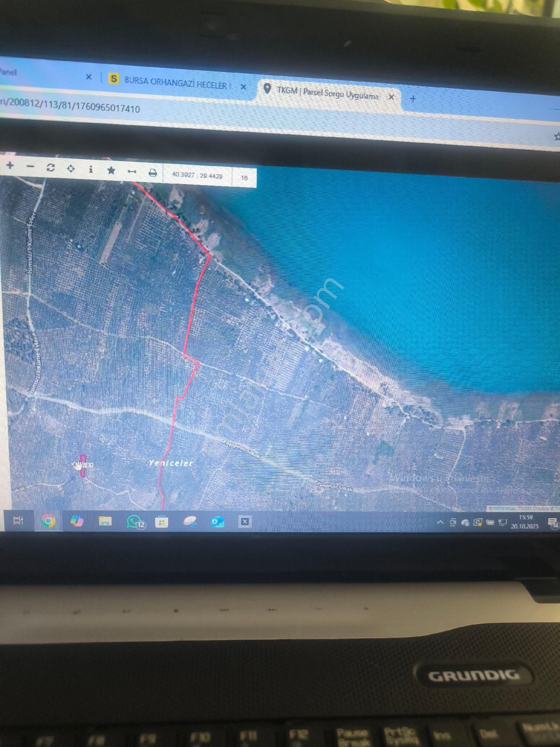The width and height of the screenshot is (560, 747).
Task: Open the notification center icon
Action: [x=553, y=523]
